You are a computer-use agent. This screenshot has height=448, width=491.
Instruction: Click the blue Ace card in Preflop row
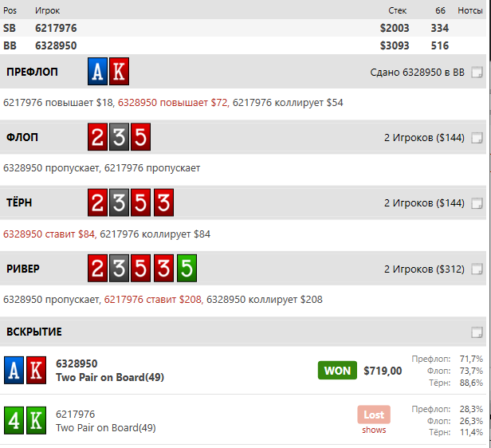tap(97, 72)
